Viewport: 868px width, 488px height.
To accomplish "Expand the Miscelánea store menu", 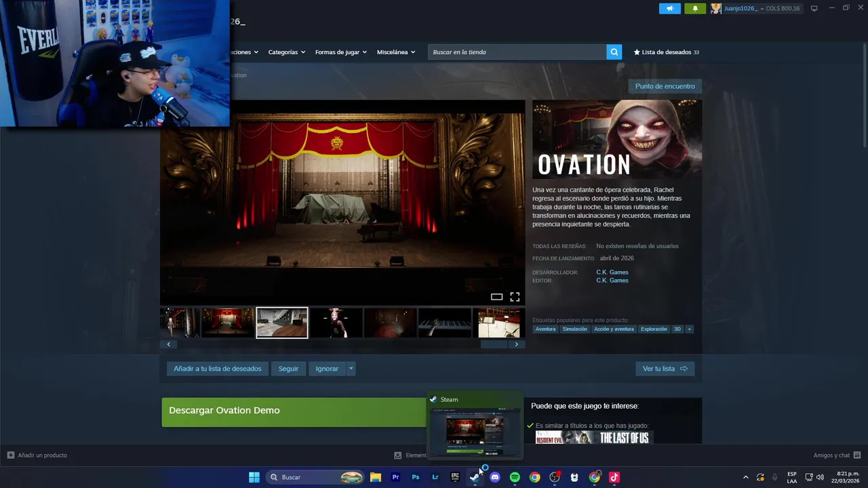I will click(x=396, y=52).
